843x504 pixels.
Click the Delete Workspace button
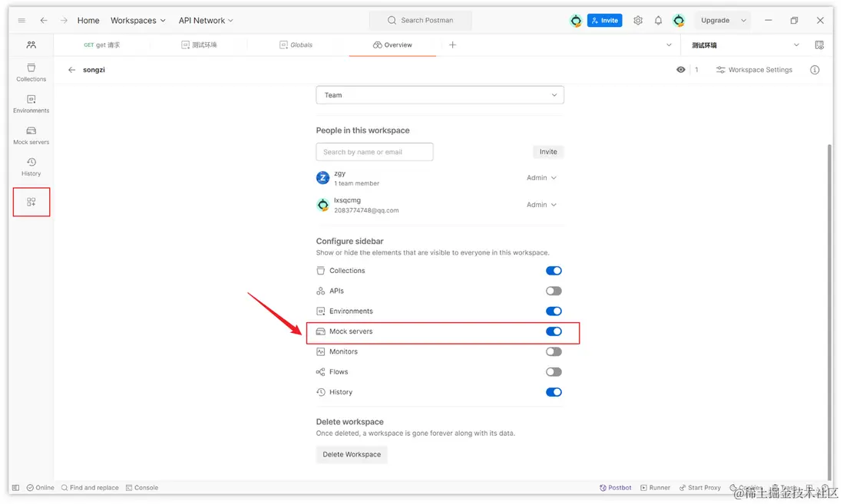[x=352, y=454]
